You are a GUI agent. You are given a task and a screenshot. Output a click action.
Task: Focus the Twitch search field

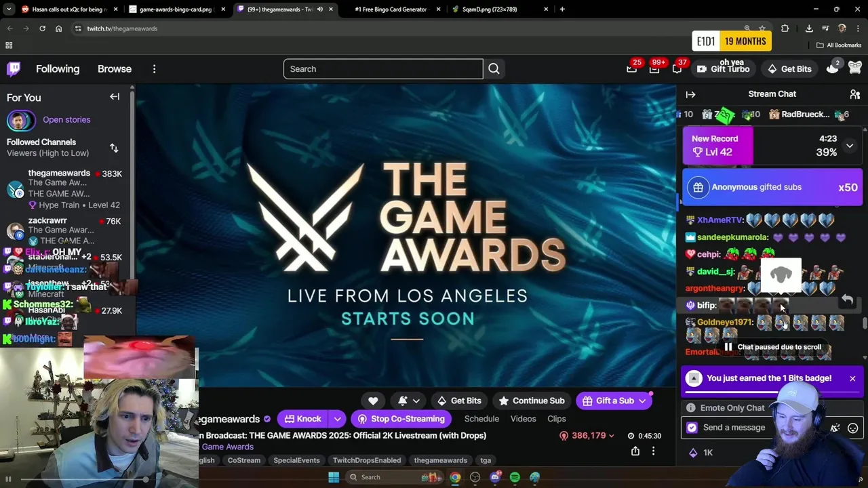383,69
